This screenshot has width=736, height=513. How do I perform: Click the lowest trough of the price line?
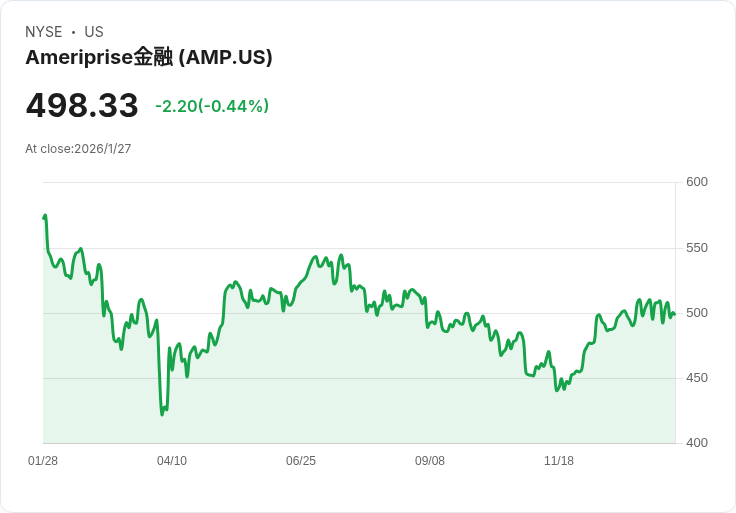[x=163, y=413]
